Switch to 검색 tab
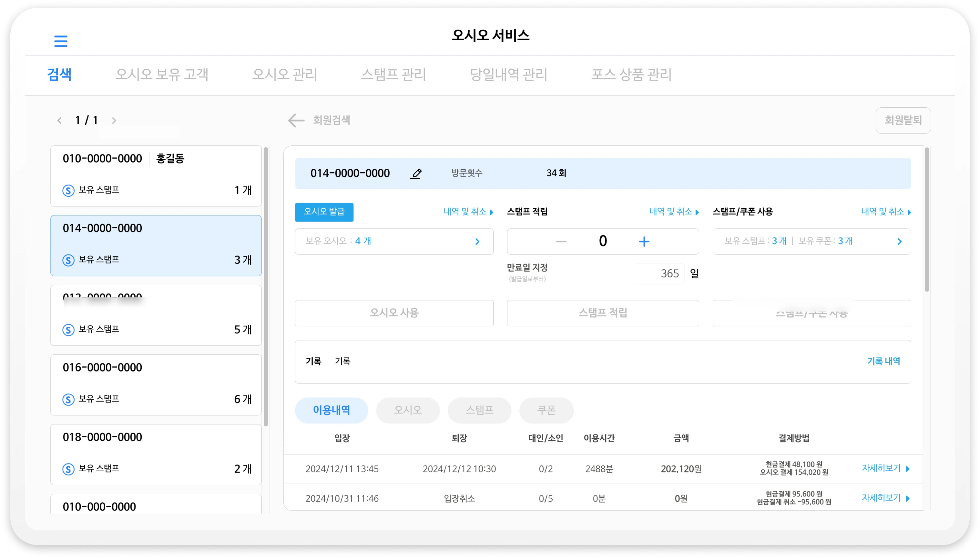This screenshot has width=980, height=558. [x=59, y=75]
